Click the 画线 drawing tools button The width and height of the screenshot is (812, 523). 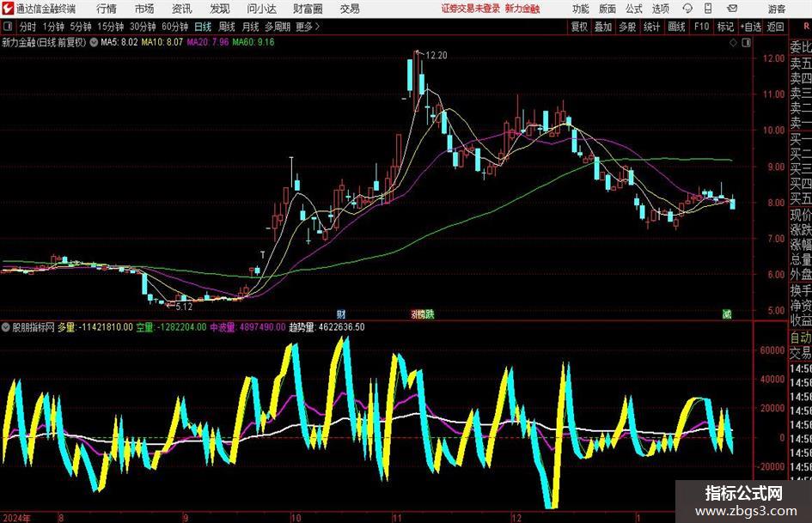tap(676, 27)
